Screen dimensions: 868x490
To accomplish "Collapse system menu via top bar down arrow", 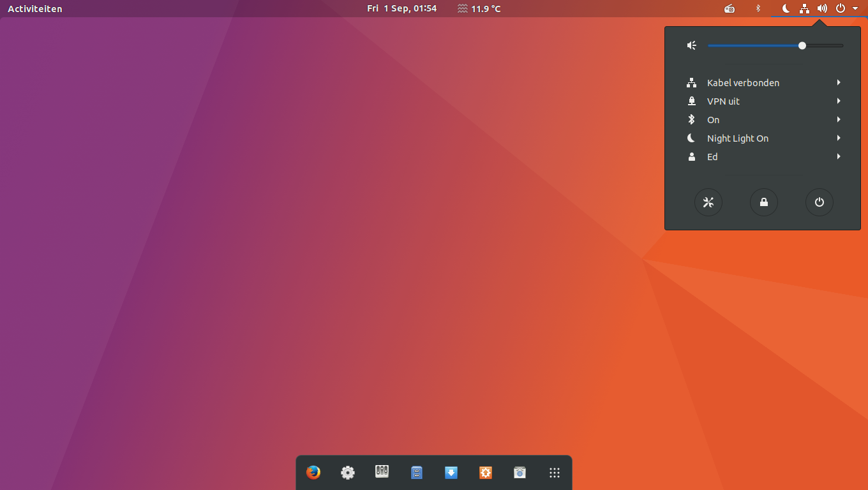I will click(855, 9).
